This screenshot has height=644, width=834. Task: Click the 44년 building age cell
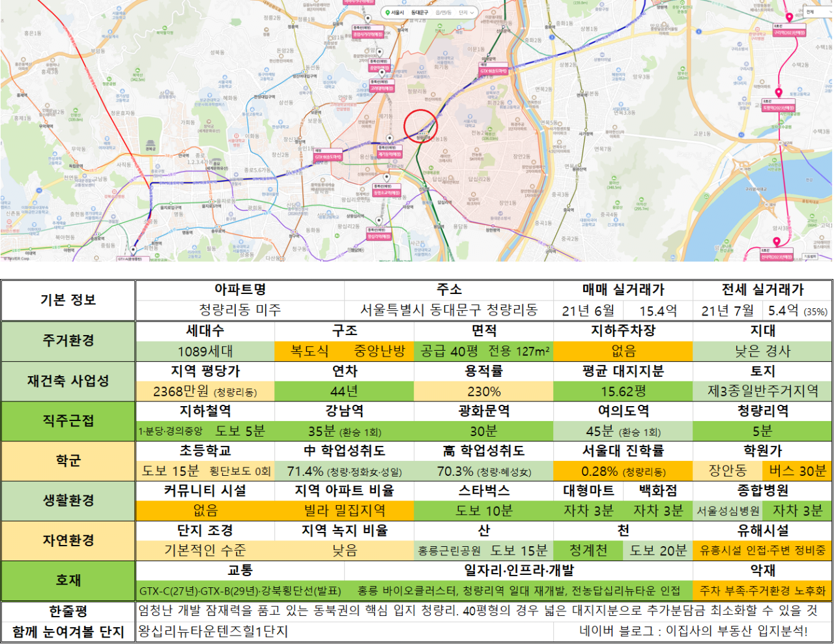point(344,392)
